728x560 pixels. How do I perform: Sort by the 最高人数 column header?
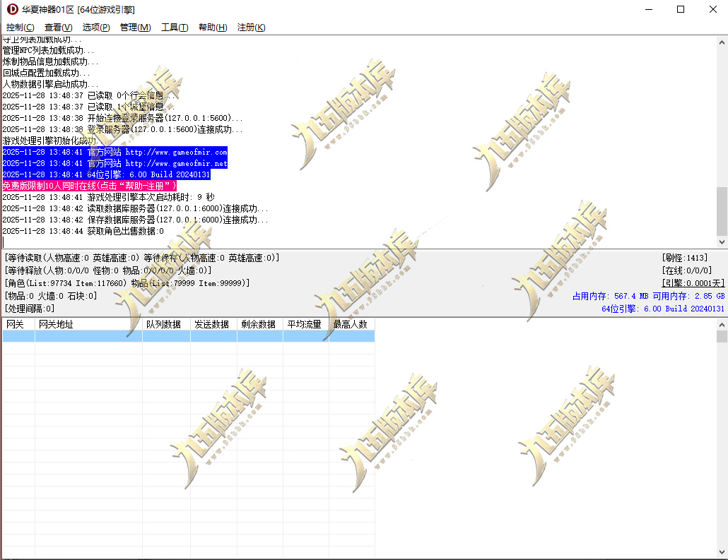[352, 324]
